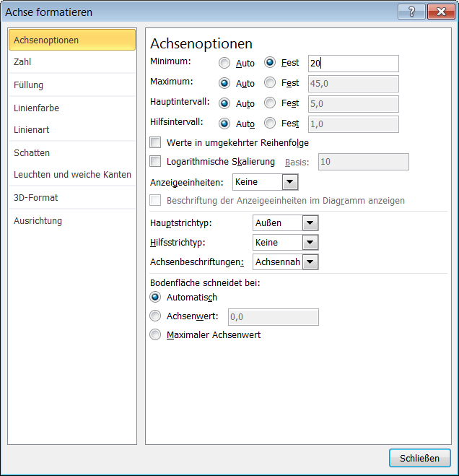This screenshot has width=459, height=476.
Task: Expand the Hauptstrichtyp dropdown
Action: pyautogui.click(x=310, y=222)
